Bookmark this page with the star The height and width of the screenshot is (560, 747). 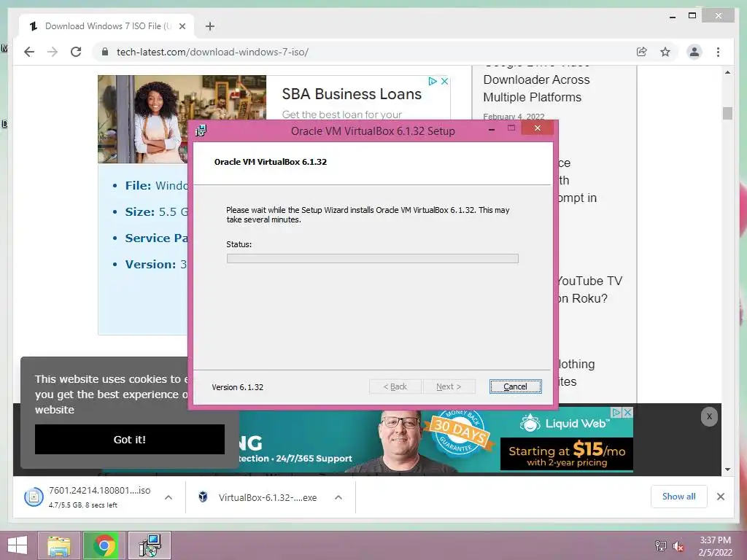665,52
